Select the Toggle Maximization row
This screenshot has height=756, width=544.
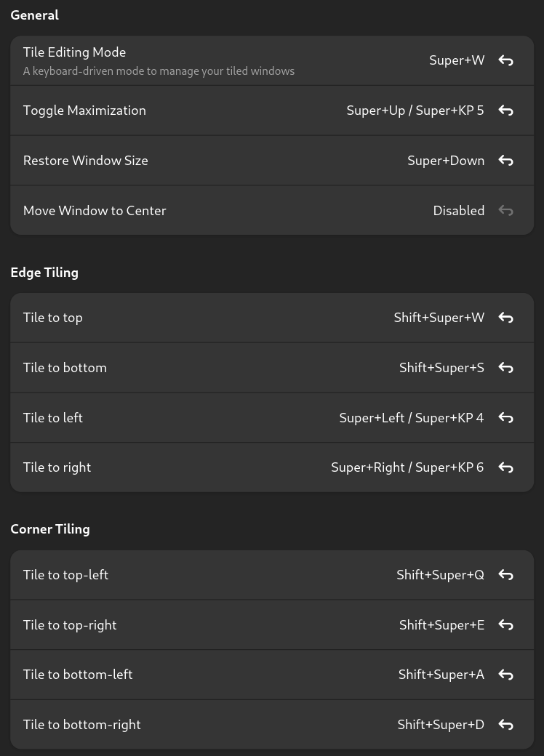[272, 110]
